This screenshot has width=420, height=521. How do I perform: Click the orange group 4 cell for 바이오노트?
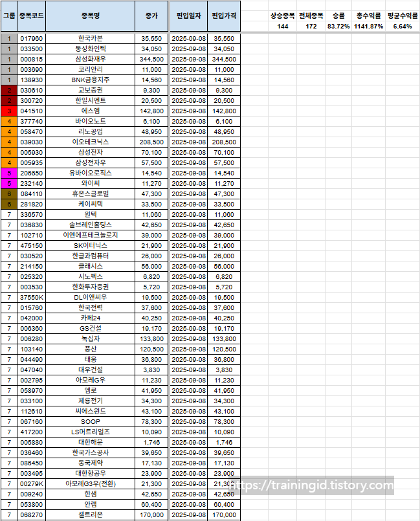tap(9, 121)
